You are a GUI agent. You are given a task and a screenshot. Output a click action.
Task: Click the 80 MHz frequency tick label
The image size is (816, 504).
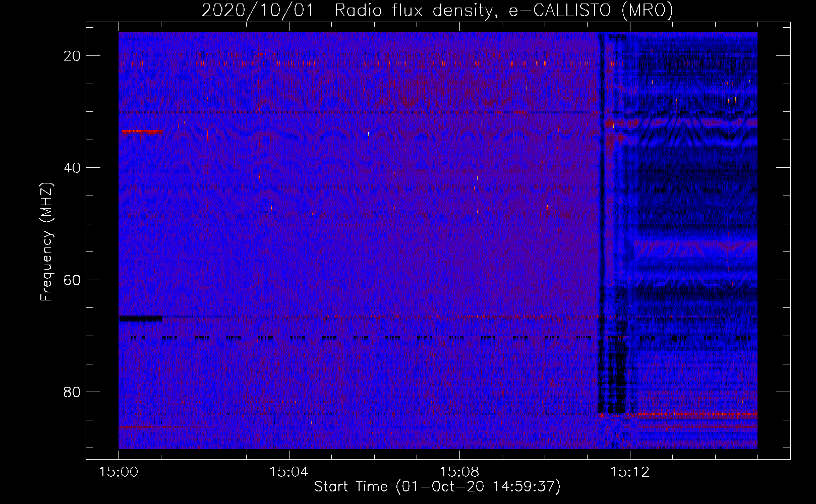click(72, 392)
